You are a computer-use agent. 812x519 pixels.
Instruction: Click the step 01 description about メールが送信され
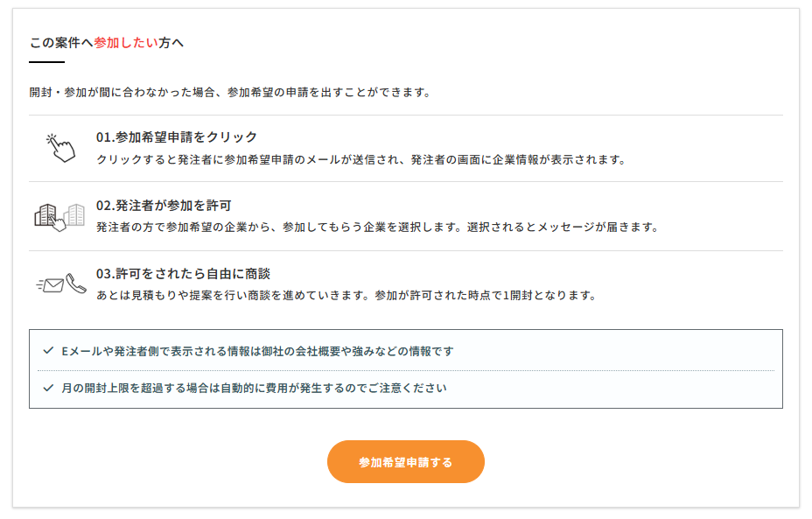[x=361, y=159]
